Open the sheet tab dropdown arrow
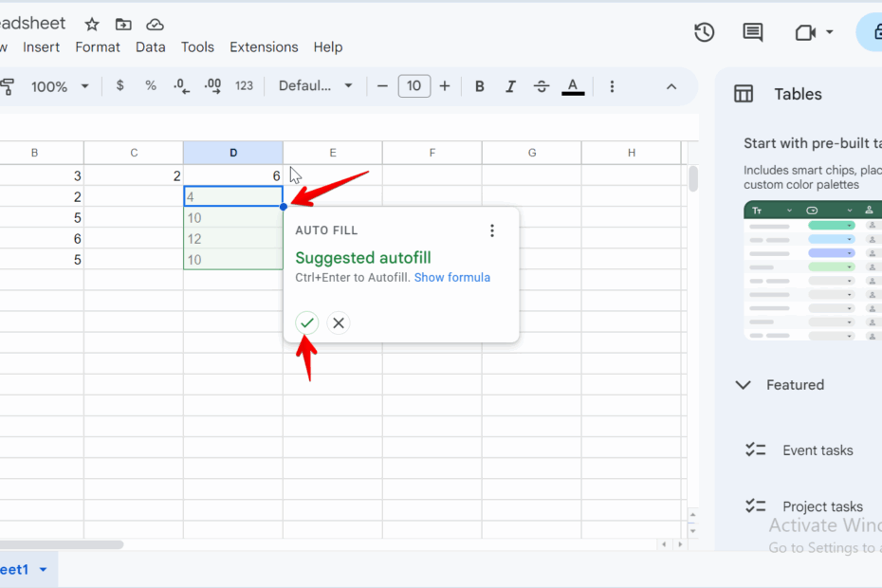 44,569
